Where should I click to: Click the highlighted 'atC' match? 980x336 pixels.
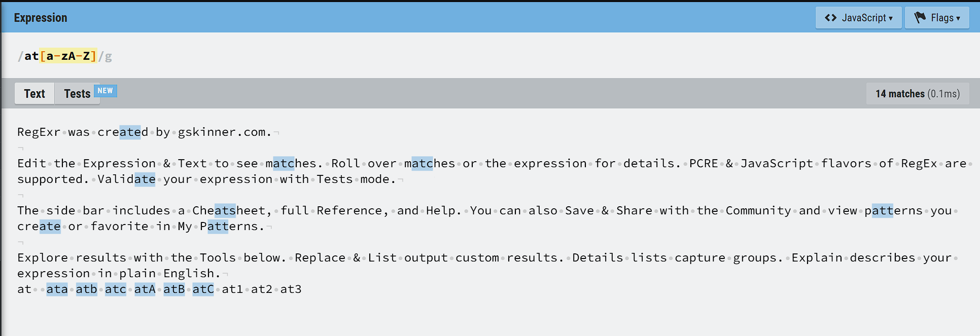203,289
